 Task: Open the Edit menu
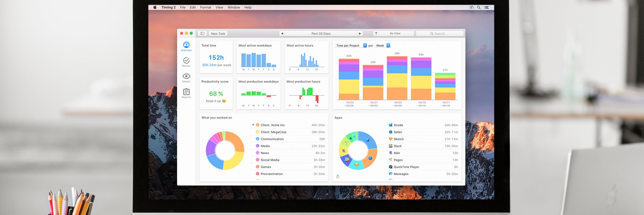click(x=193, y=7)
